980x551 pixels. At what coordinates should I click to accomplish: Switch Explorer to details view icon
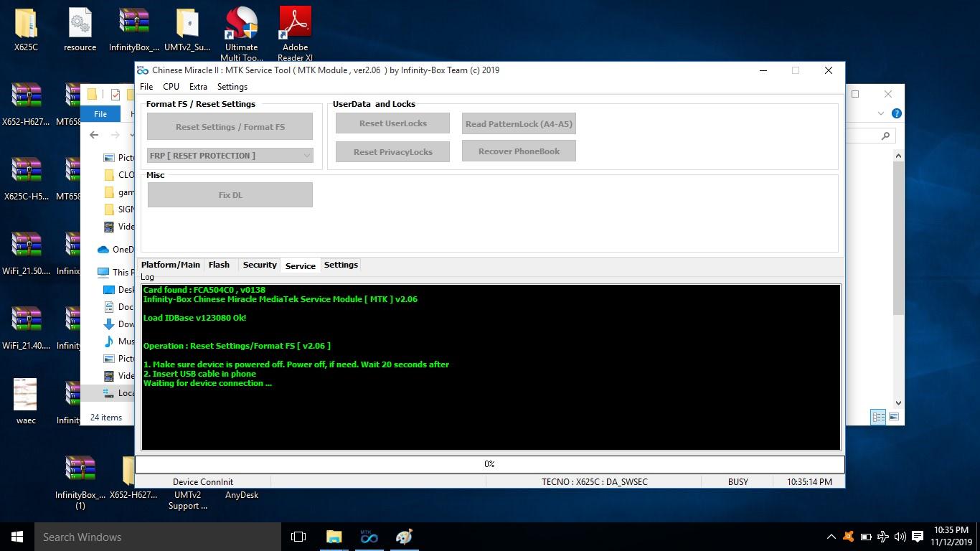[878, 417]
